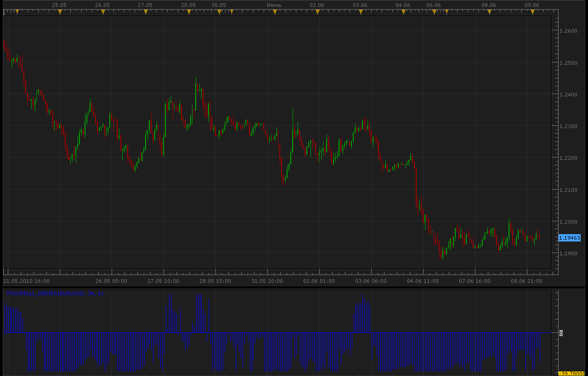Image resolution: width=588 pixels, height=376 pixels.
Task: Click the 21.05.2010 16:00 time label
Action: tap(26, 281)
